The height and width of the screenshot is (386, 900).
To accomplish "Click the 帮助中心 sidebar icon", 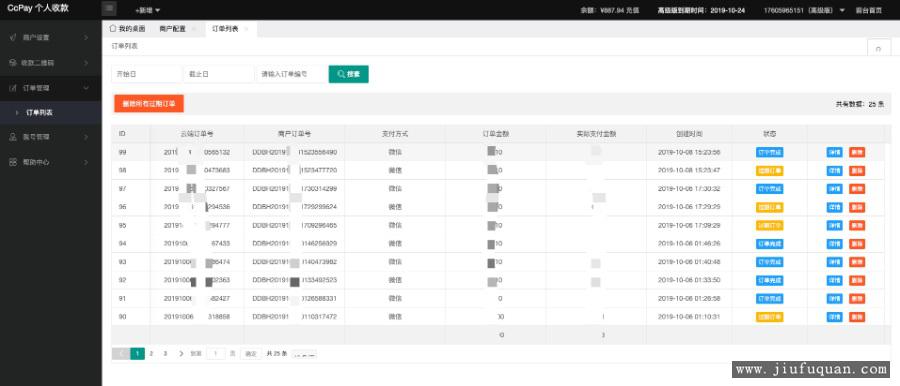I will click(x=13, y=162).
